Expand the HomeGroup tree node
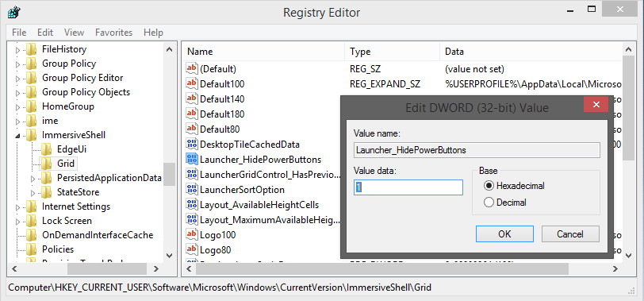This screenshot has width=644, height=301. (x=17, y=107)
